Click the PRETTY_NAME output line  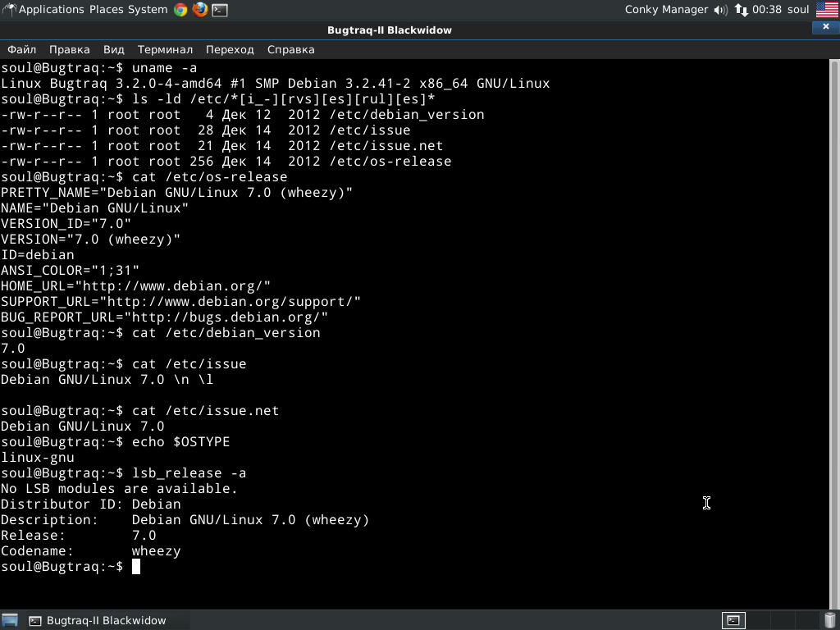tap(177, 192)
